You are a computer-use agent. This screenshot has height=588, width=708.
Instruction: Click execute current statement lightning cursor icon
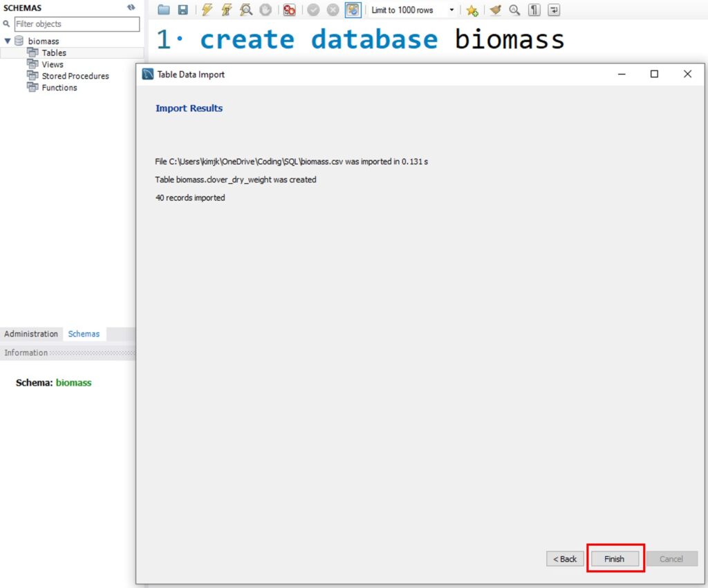click(226, 10)
